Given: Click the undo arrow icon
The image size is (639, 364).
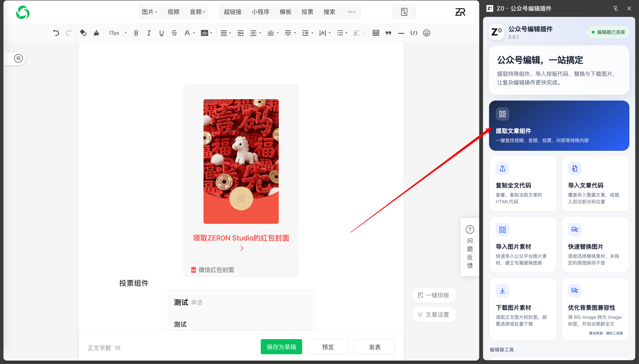Looking at the screenshot, I should tap(56, 33).
